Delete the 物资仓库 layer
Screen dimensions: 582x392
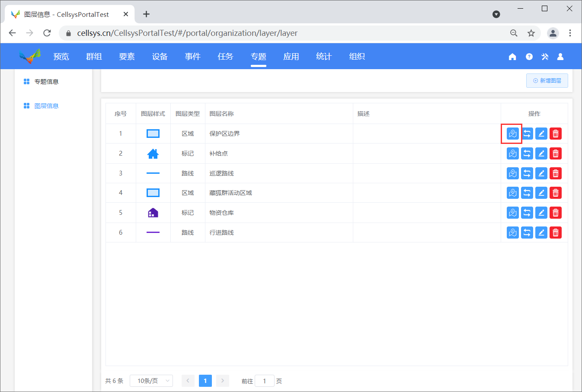click(555, 213)
